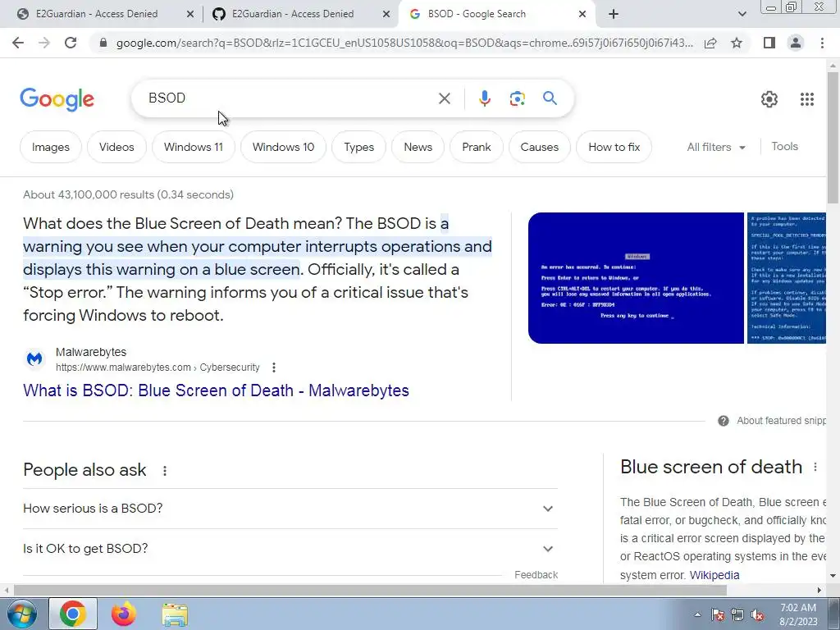Expand How serious is a BSOD?
This screenshot has width=840, height=630.
[290, 509]
